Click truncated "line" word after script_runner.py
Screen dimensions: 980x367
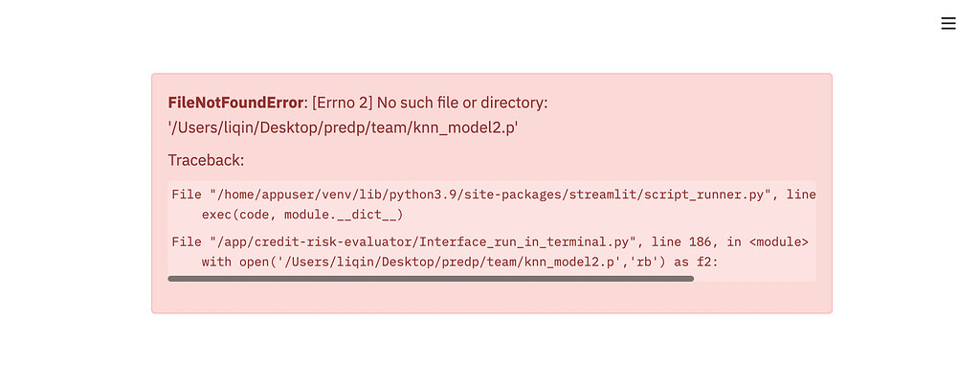tap(801, 195)
